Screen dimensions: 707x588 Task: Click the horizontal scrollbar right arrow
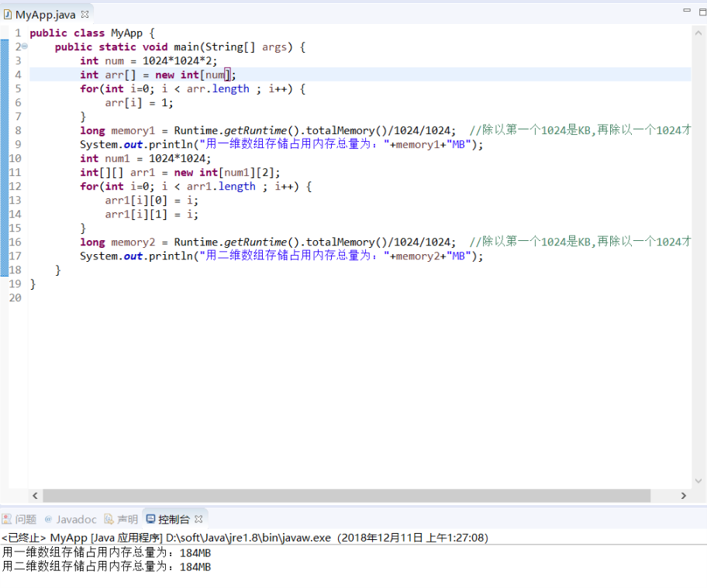[684, 496]
